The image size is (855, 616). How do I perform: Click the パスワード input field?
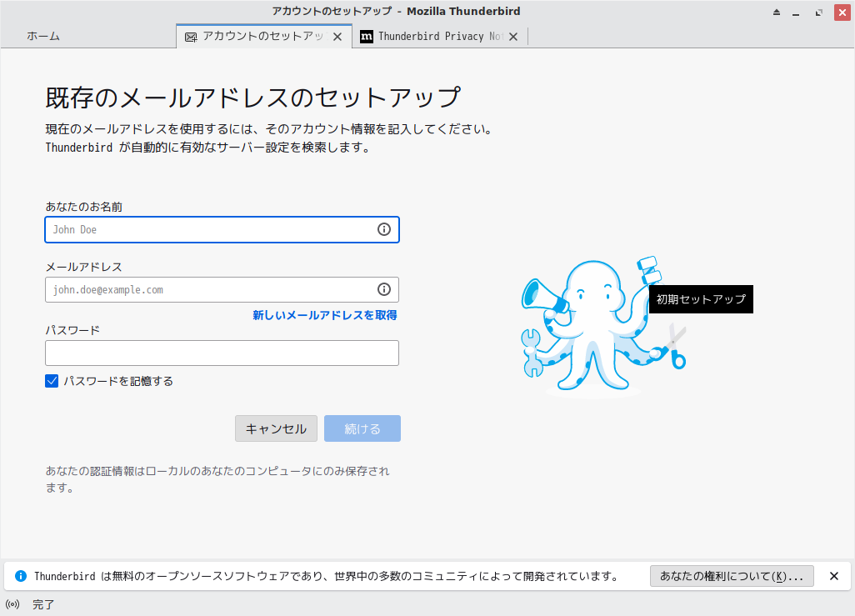point(222,353)
